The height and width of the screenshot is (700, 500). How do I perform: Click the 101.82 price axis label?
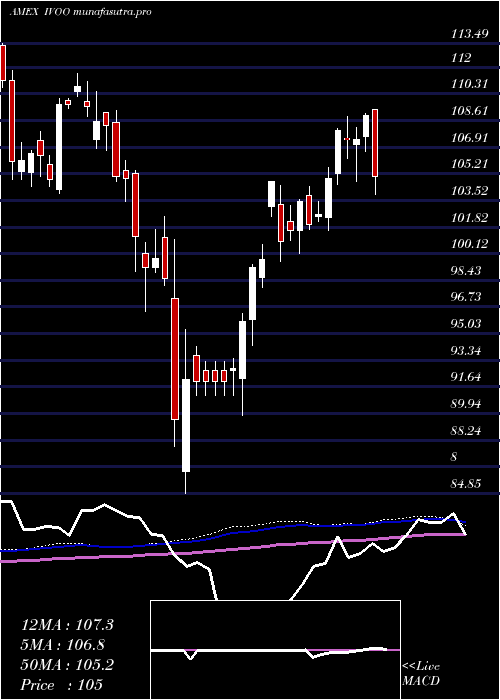coord(468,218)
